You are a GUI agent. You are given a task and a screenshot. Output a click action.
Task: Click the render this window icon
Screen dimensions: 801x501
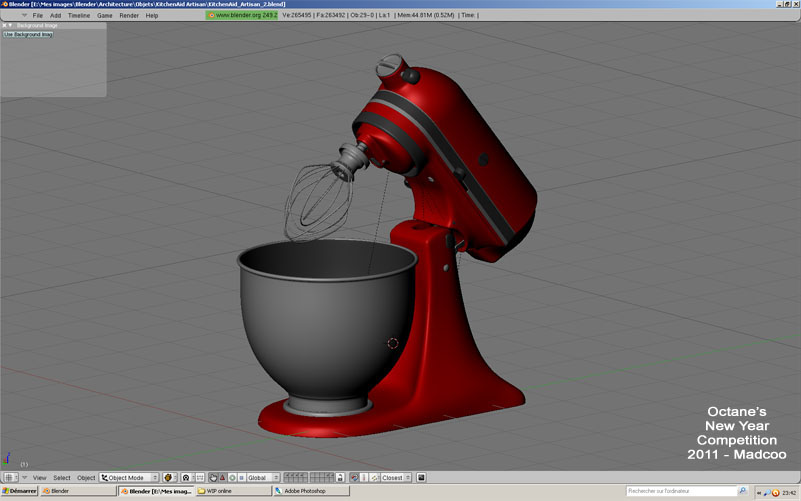tap(421, 478)
